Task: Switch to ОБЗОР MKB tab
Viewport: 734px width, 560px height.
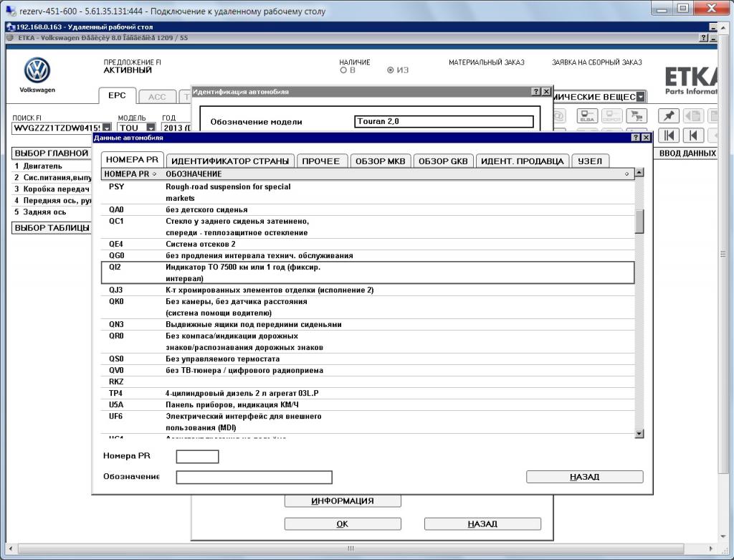Action: click(381, 161)
